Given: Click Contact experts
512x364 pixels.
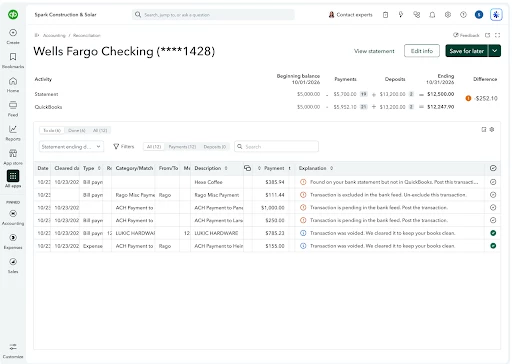Looking at the screenshot, I should point(350,15).
